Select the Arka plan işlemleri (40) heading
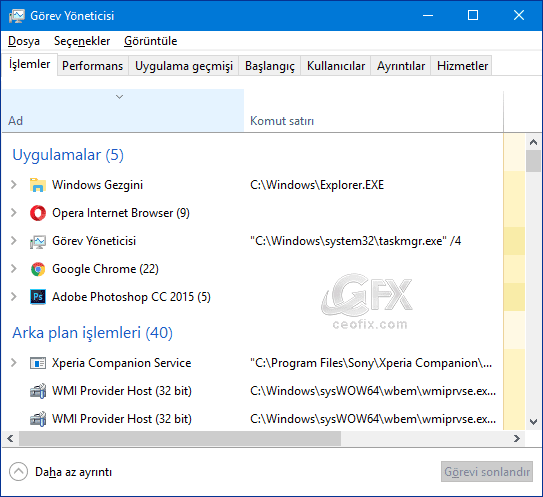This screenshot has width=543, height=497. [92, 333]
